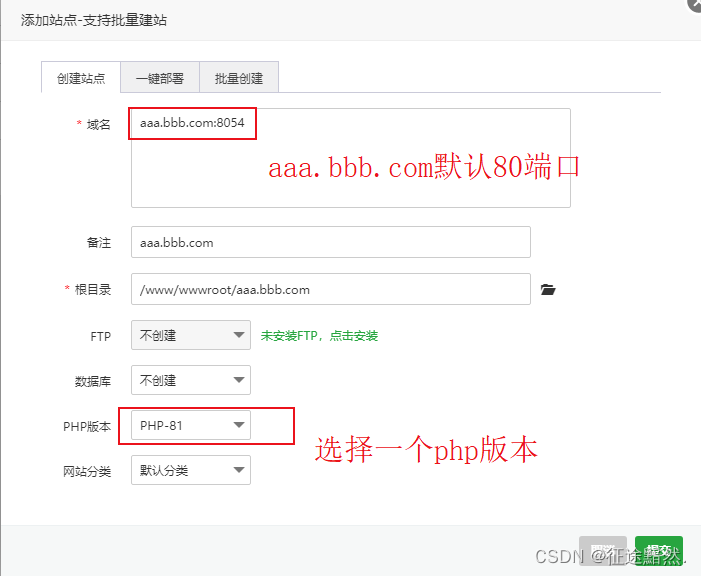Switch to the 创建站点 tab
Viewport: 701px width, 576px height.
pos(81,77)
